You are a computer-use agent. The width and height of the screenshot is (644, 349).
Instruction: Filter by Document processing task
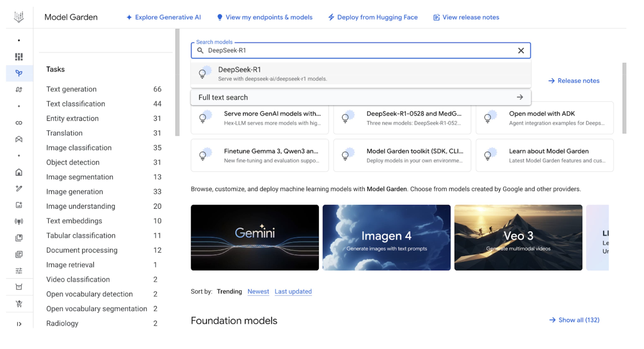tap(104, 250)
